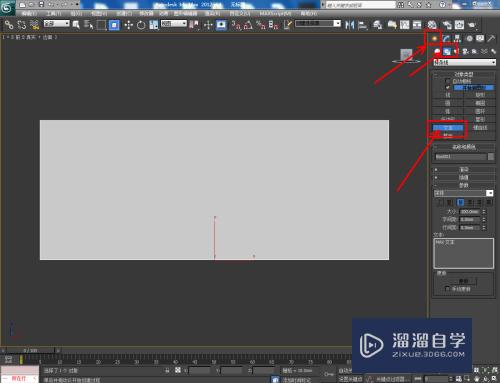Toggle Keyboard Shortcut Override
This screenshot has height=383, width=500.
(x=221, y=25)
